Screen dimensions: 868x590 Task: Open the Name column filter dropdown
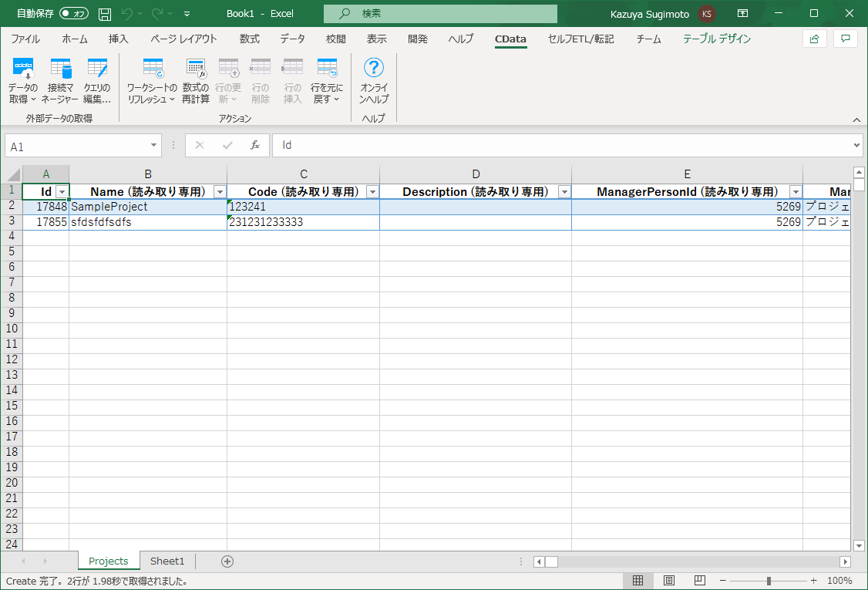[x=220, y=192]
